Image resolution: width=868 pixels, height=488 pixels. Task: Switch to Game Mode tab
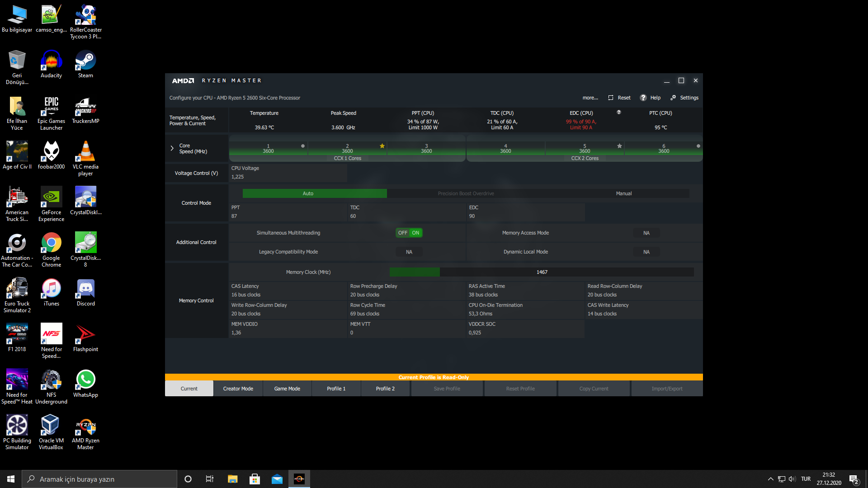pyautogui.click(x=287, y=389)
